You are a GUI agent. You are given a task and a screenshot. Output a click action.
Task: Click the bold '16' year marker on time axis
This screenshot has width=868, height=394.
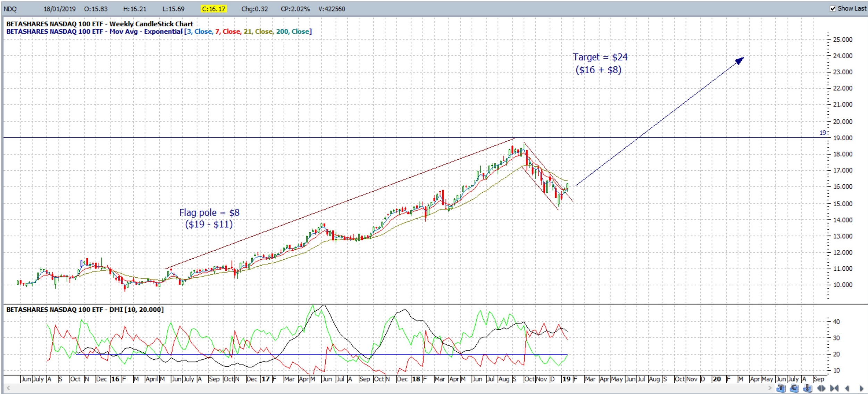[x=115, y=379]
